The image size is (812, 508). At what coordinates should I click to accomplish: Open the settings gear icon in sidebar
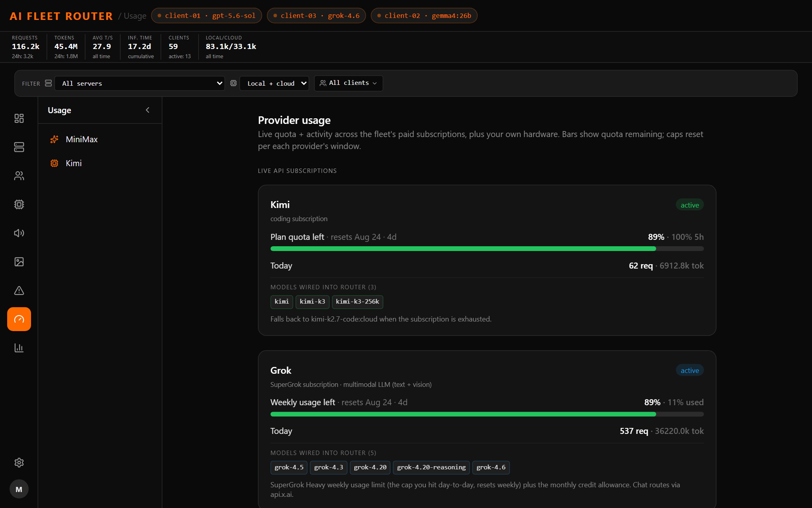19,463
